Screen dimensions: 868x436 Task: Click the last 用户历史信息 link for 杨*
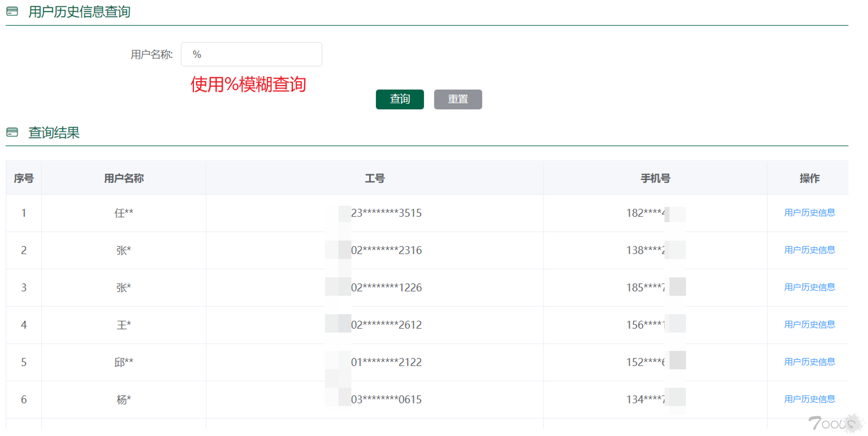coord(809,399)
